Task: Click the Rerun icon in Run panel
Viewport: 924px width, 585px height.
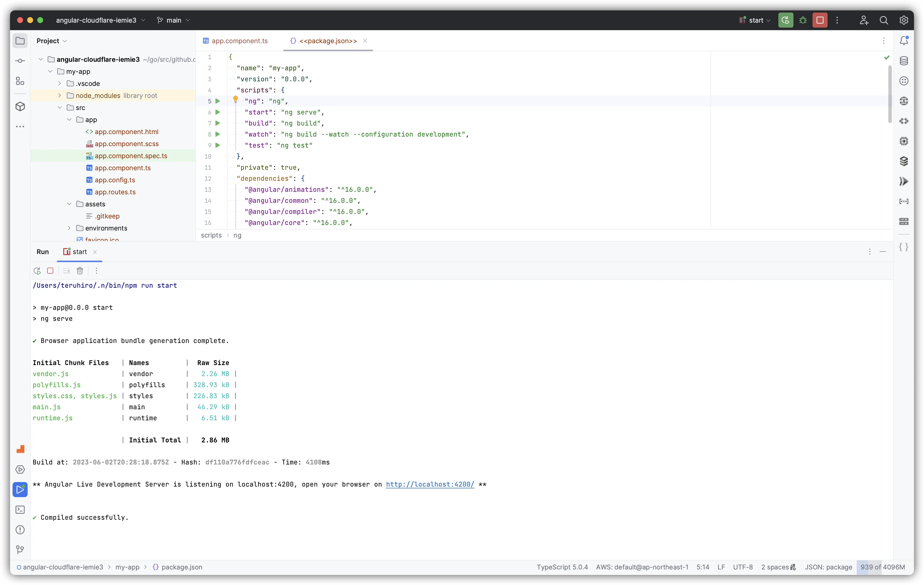Action: tap(37, 271)
